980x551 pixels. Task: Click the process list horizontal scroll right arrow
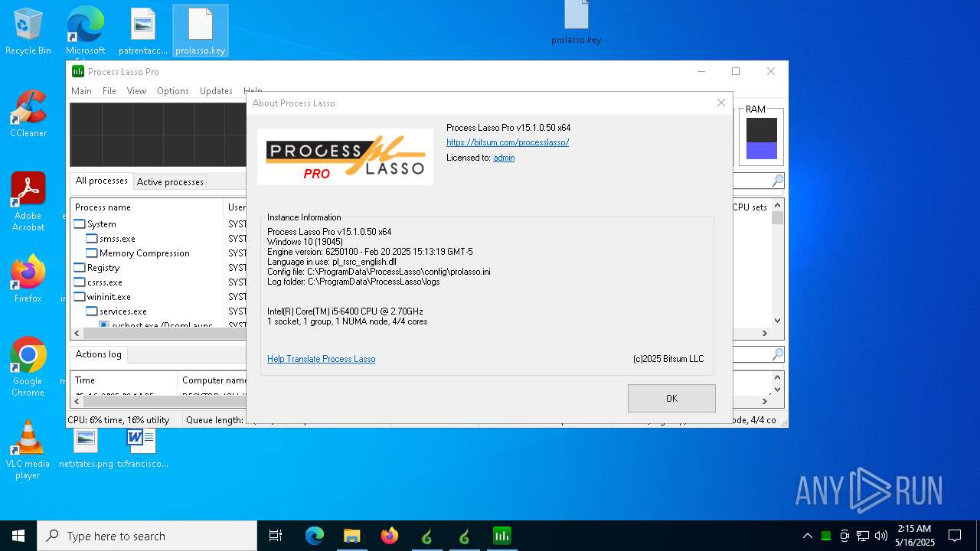click(764, 333)
